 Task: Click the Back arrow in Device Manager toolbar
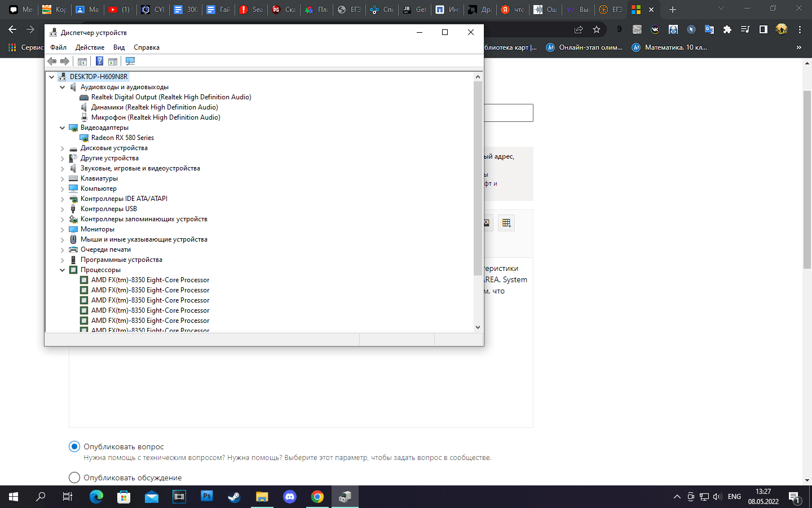52,61
